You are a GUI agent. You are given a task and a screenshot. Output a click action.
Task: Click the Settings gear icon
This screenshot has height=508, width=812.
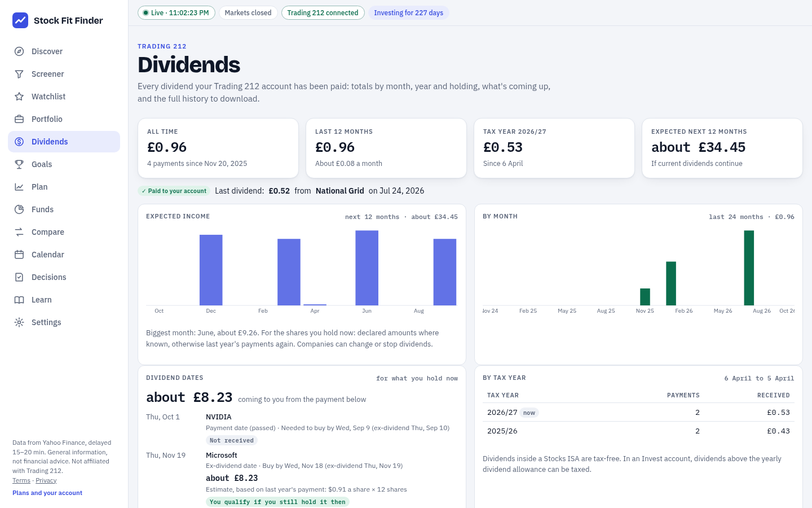[19, 322]
